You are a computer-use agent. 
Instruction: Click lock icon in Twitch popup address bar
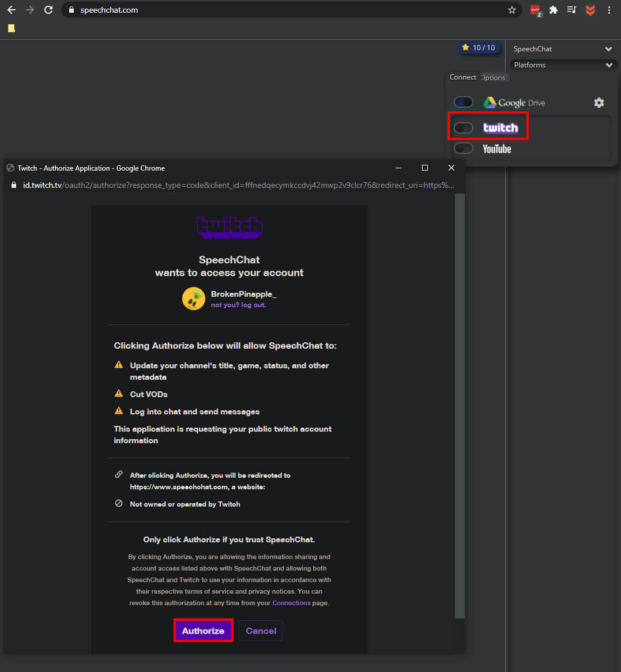(x=14, y=185)
